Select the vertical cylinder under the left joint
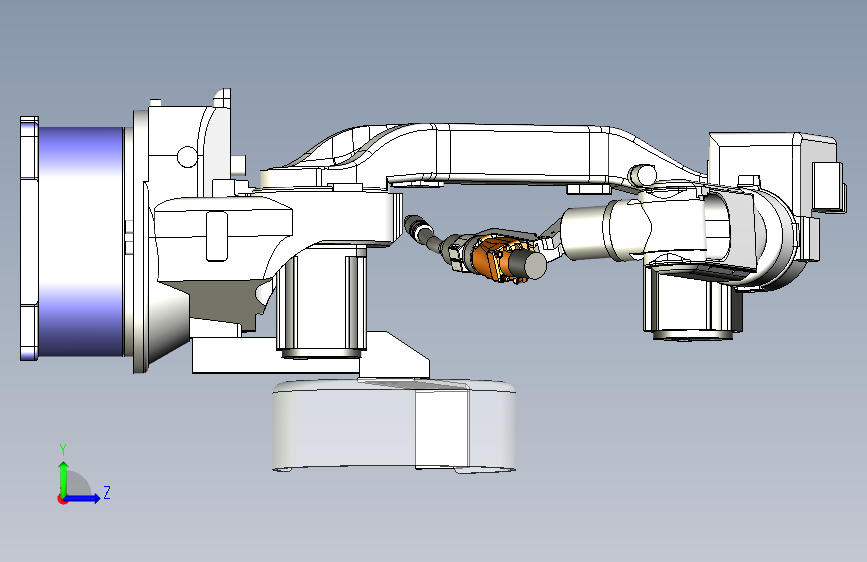 (321, 301)
